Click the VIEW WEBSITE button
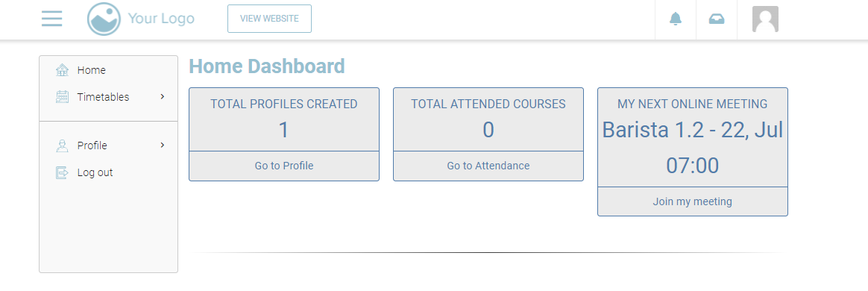Viewport: 868px width, 291px height. [270, 19]
